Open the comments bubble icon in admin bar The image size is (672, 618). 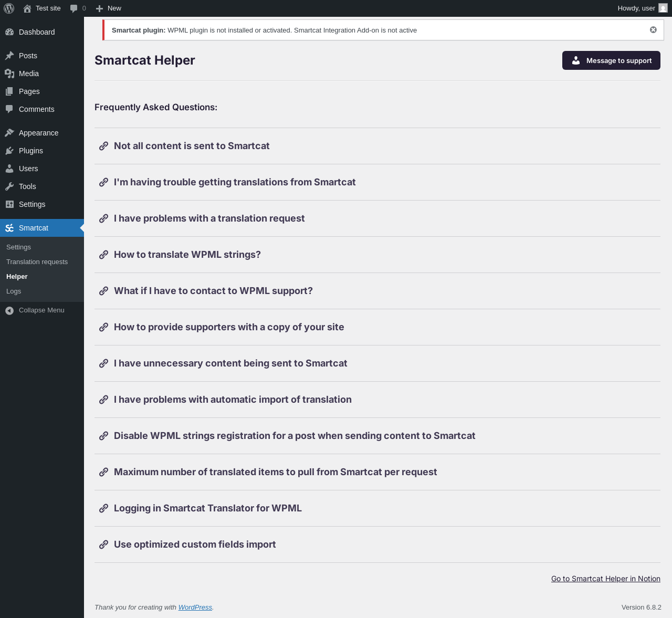[74, 8]
